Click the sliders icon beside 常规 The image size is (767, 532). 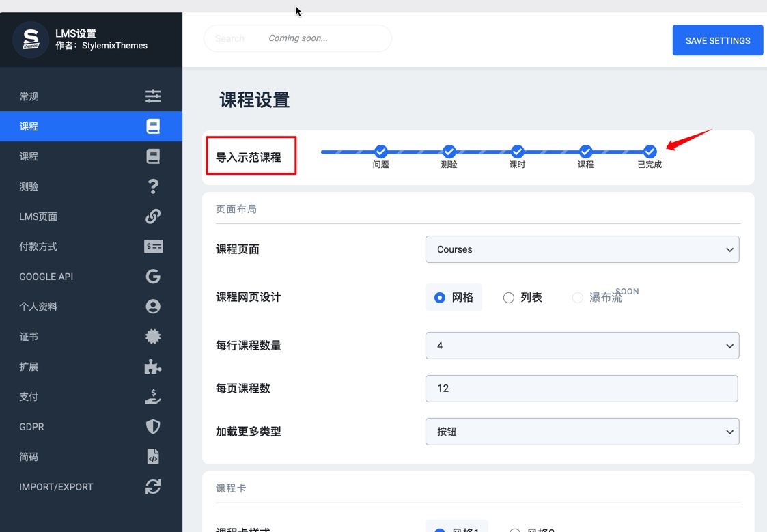(x=153, y=96)
